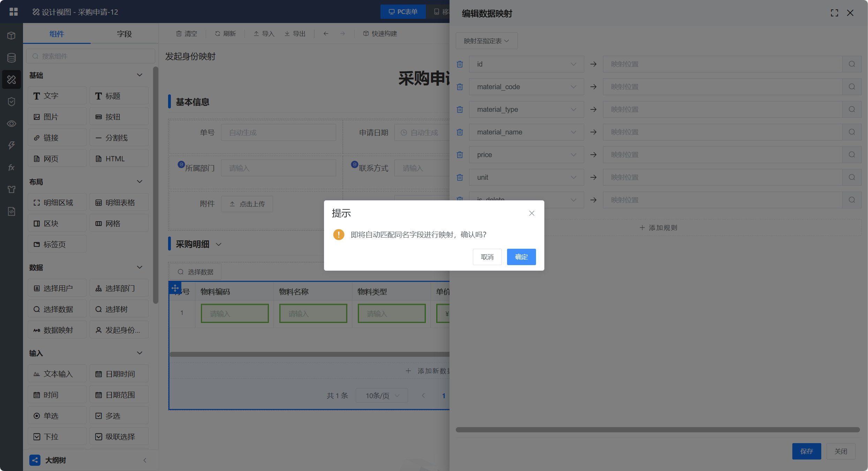Click the lightning event icon in sidebar
The height and width of the screenshot is (471, 868).
point(12,145)
